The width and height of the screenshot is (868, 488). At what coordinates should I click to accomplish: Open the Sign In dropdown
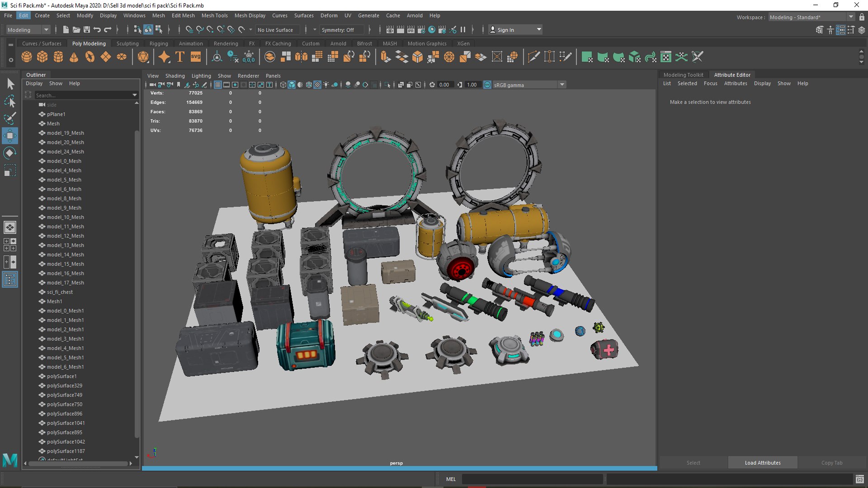tap(516, 30)
